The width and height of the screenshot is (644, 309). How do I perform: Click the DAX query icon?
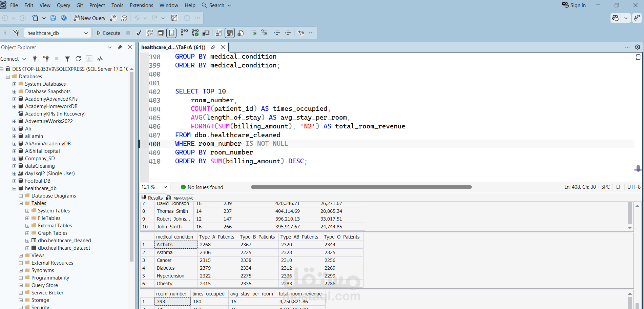click(124, 18)
